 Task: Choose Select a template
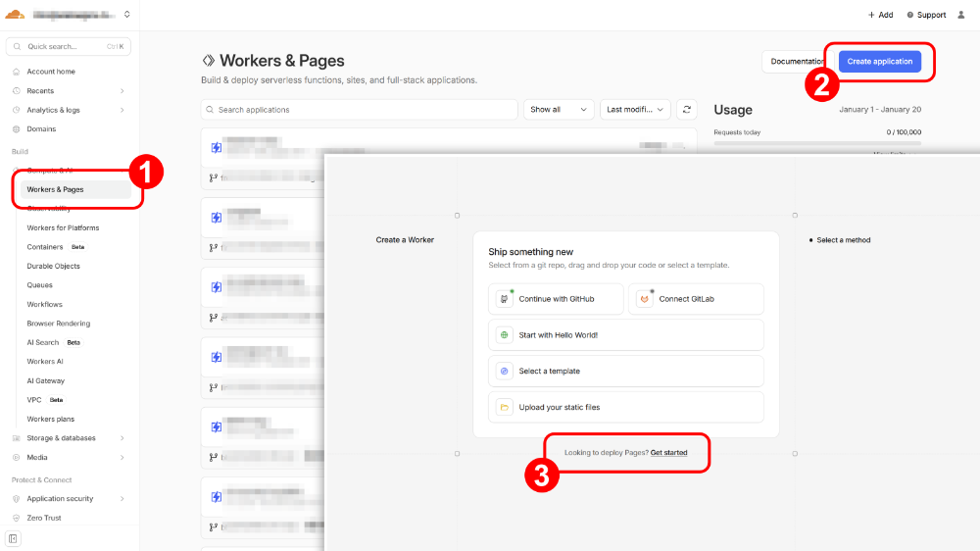pyautogui.click(x=625, y=371)
